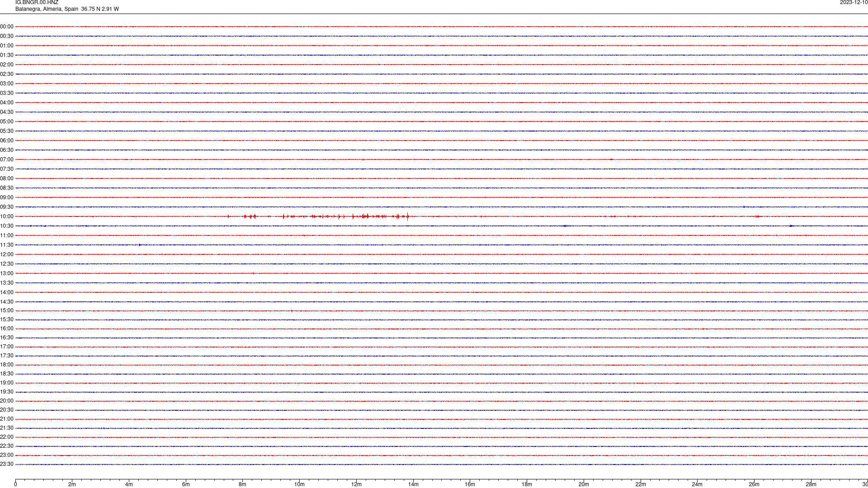Click the 10m tick on time axis
The image size is (868, 488).
click(x=299, y=484)
